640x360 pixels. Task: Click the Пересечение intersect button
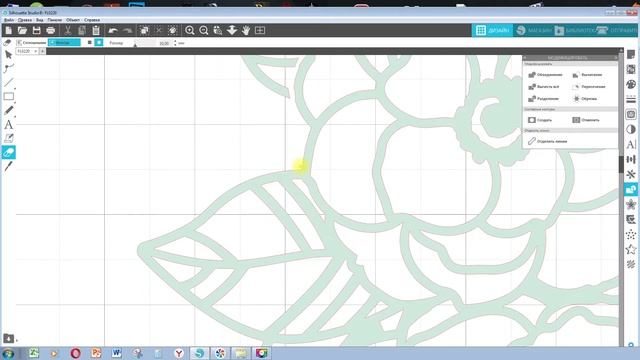[589, 87]
